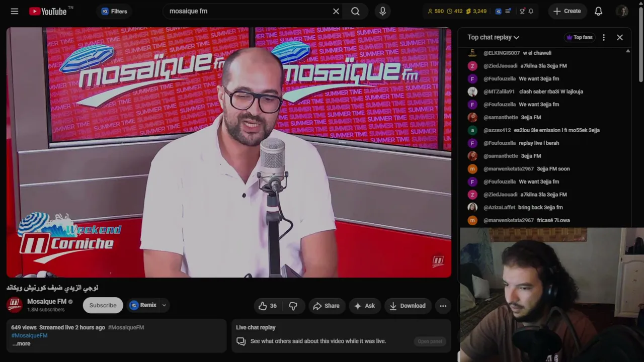Expand the Remix dropdown arrow

tap(164, 305)
